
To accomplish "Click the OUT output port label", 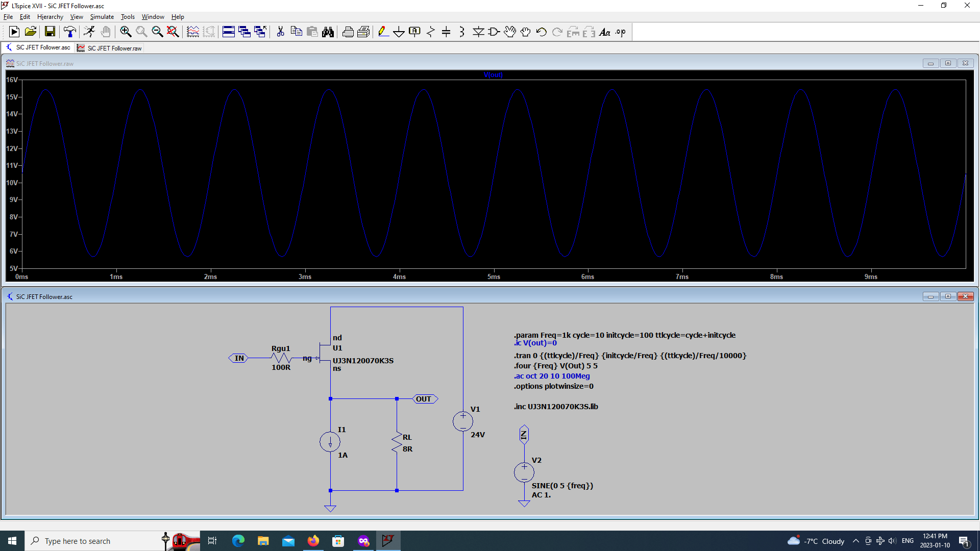I will pos(425,399).
